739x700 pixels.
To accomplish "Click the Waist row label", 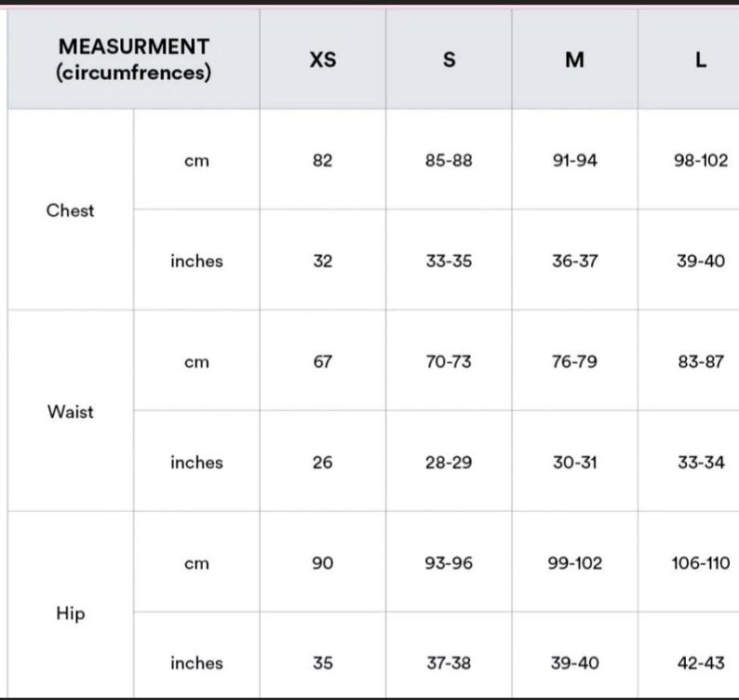I will click(70, 411).
